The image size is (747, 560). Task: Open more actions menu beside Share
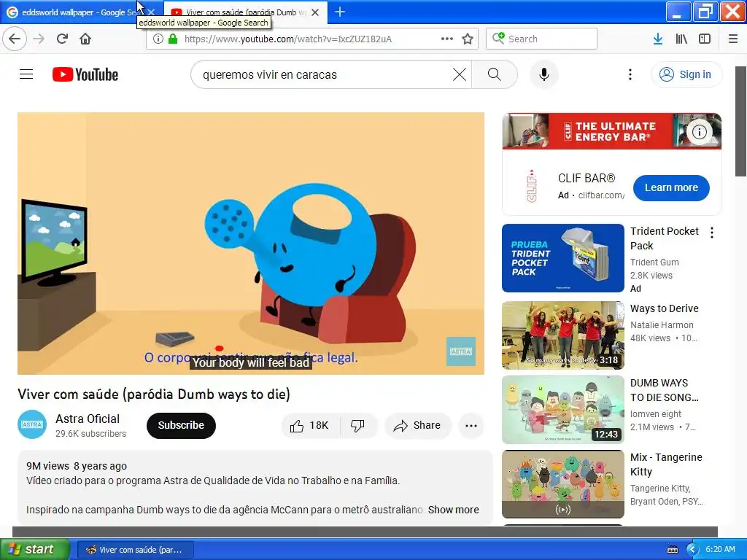471,425
